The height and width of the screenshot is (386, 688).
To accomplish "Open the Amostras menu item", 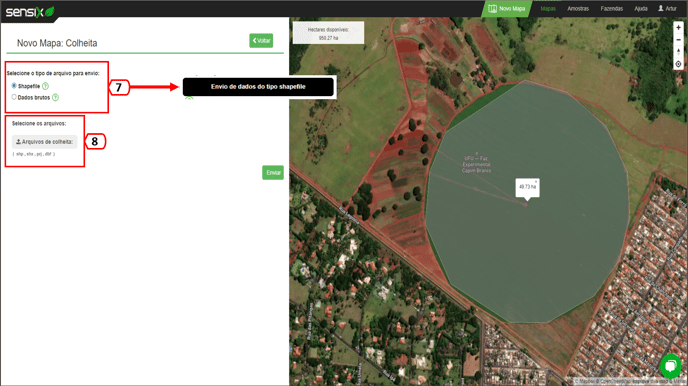I will tap(578, 8).
